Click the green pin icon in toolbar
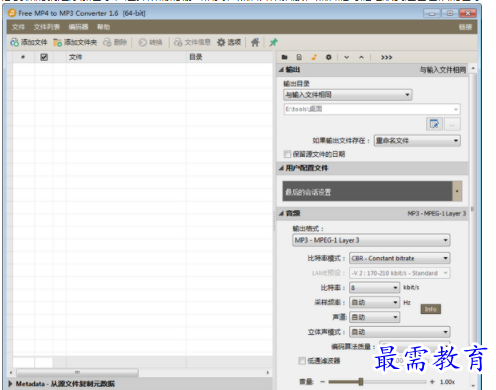Image resolution: width=496 pixels, height=390 pixels. coord(273,42)
